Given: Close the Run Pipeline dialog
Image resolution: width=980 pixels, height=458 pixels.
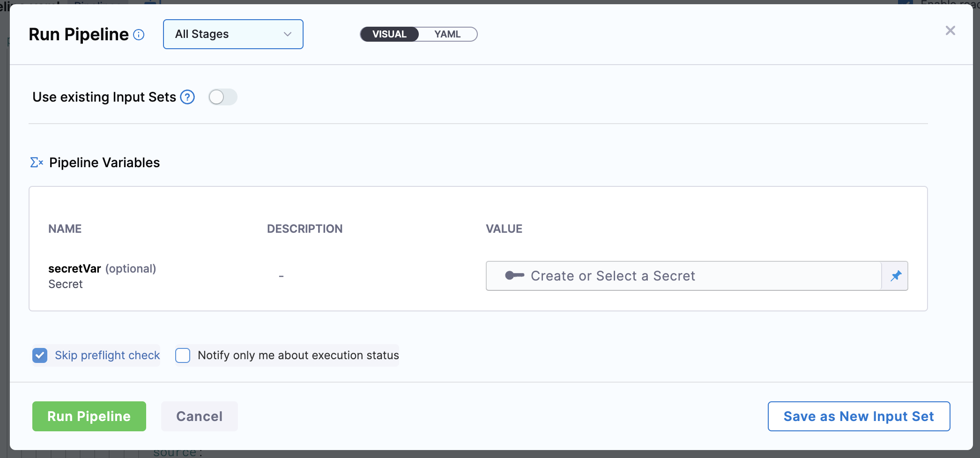Looking at the screenshot, I should (950, 31).
